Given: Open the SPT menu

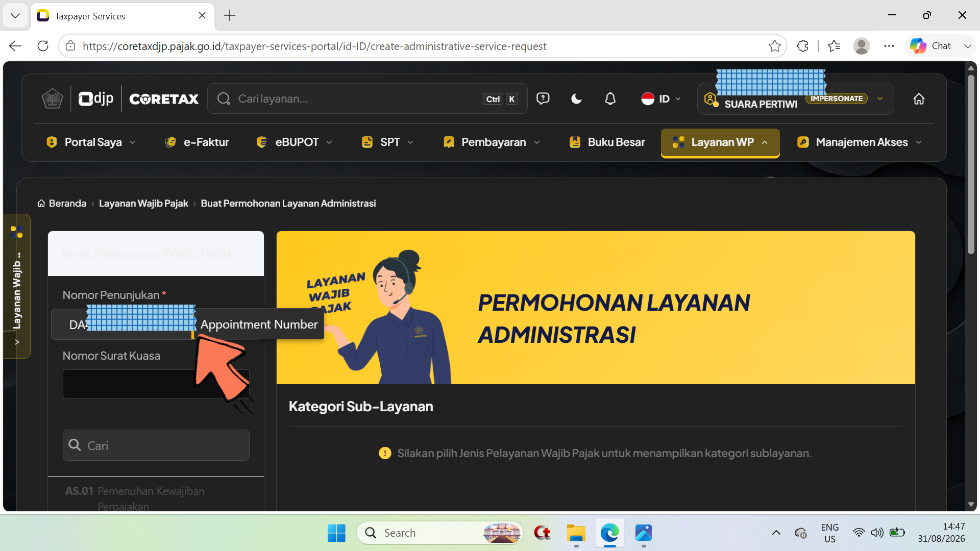Looking at the screenshot, I should 387,142.
